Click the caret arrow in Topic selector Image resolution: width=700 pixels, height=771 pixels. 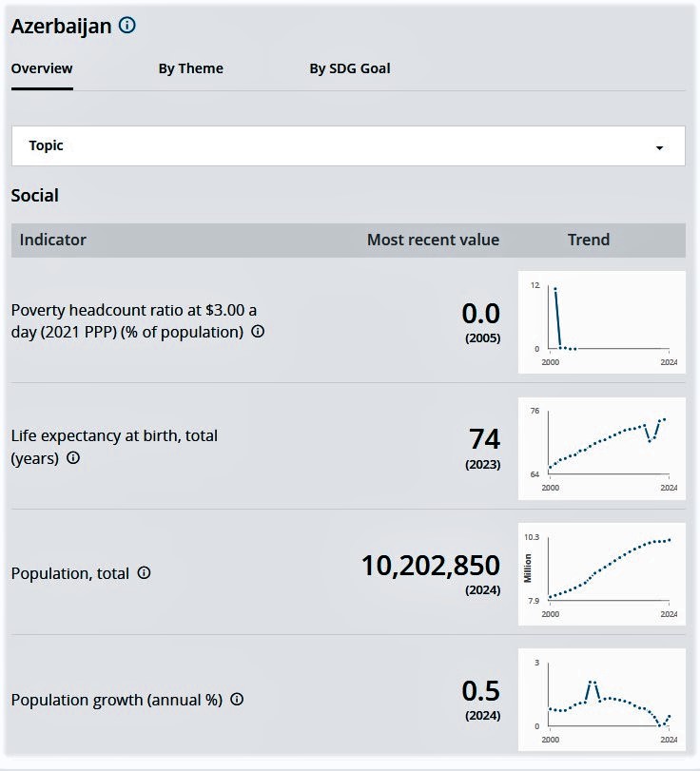(x=660, y=148)
